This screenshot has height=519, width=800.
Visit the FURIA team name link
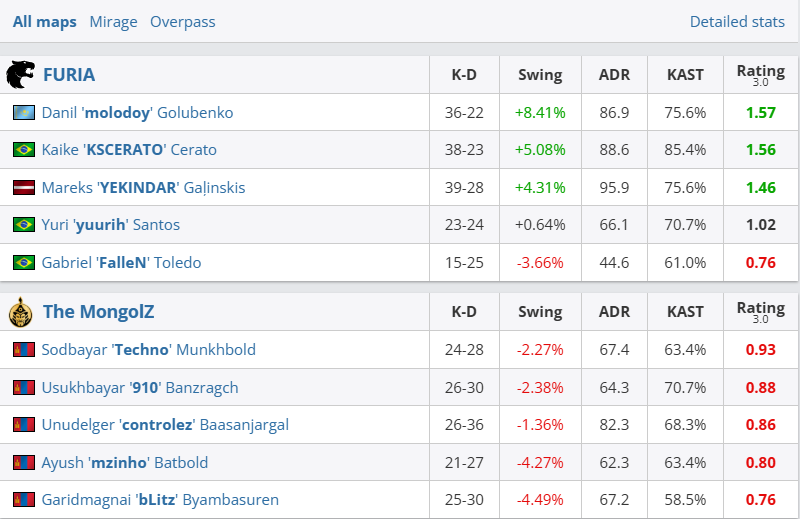pyautogui.click(x=69, y=75)
